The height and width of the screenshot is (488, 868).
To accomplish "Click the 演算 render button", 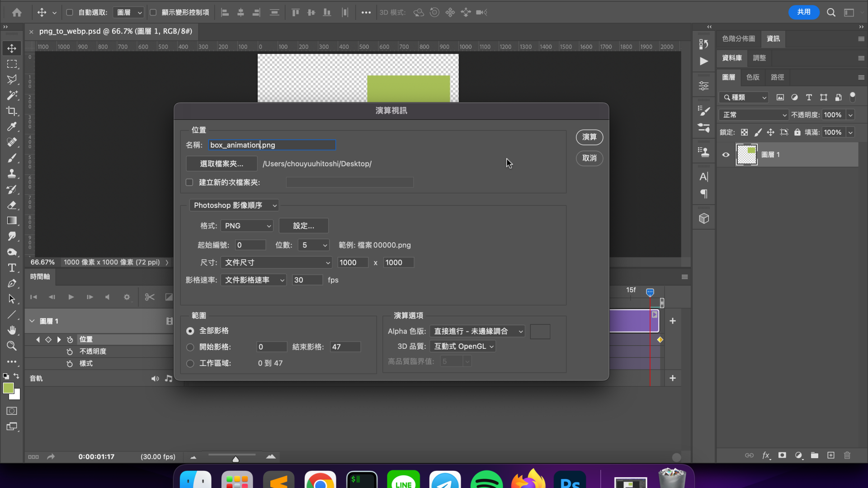I will point(589,137).
